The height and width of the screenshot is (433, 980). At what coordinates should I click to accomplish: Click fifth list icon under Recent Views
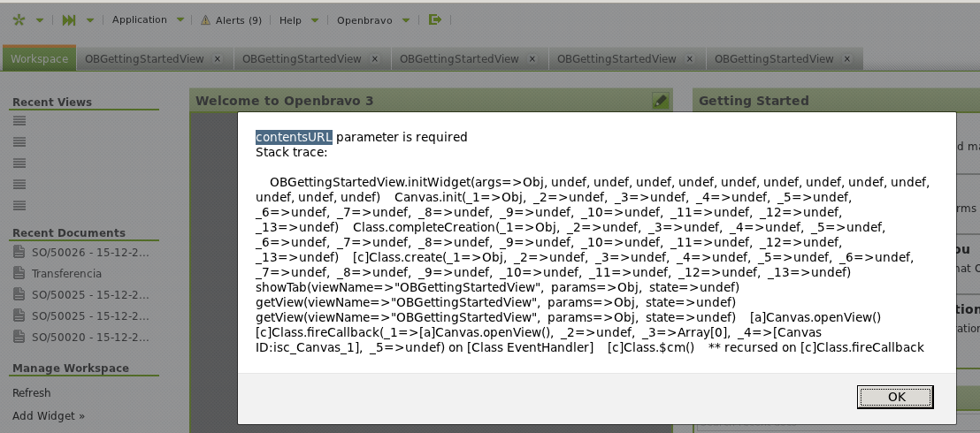pos(19,206)
